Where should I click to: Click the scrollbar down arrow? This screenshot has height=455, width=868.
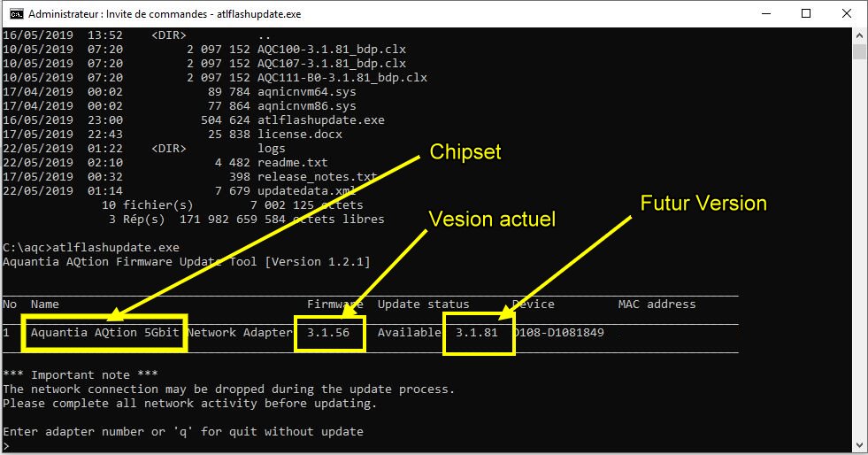pyautogui.click(x=859, y=447)
